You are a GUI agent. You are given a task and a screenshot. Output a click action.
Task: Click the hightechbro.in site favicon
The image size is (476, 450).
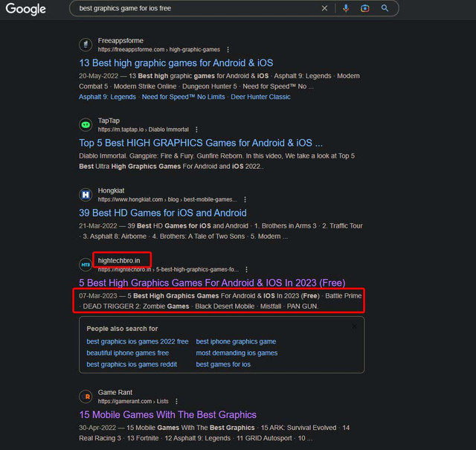pyautogui.click(x=86, y=265)
